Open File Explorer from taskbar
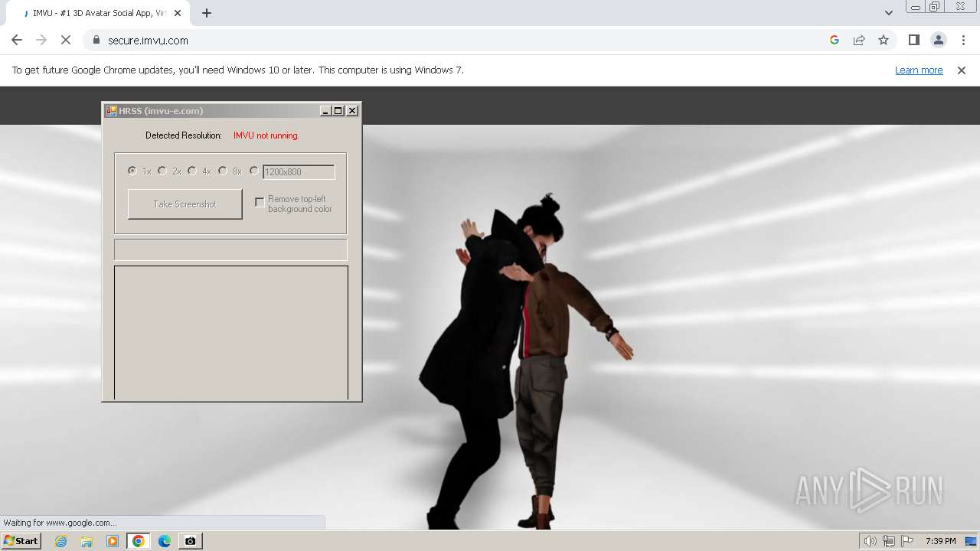This screenshot has height=551, width=980. (x=87, y=541)
